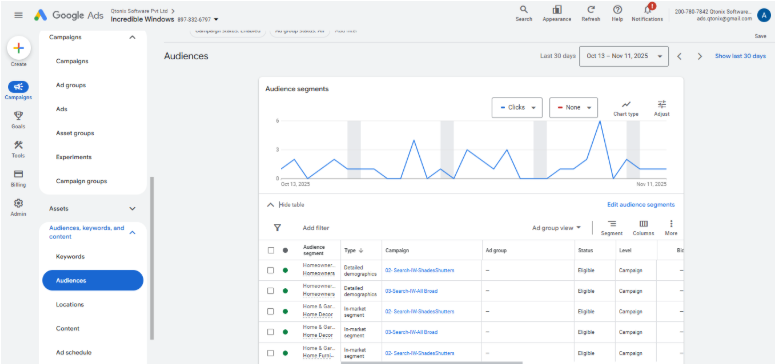Go to previous date range arrow
The image size is (775, 364).
tap(680, 56)
